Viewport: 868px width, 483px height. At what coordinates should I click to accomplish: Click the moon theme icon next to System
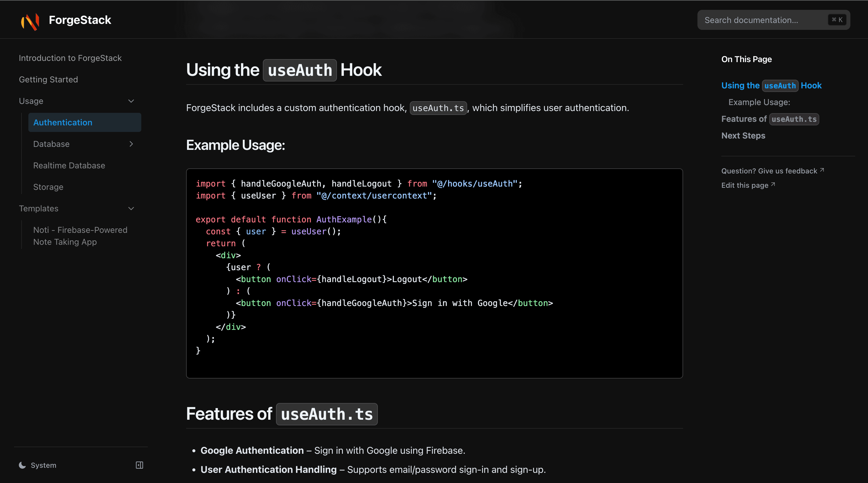click(22, 465)
